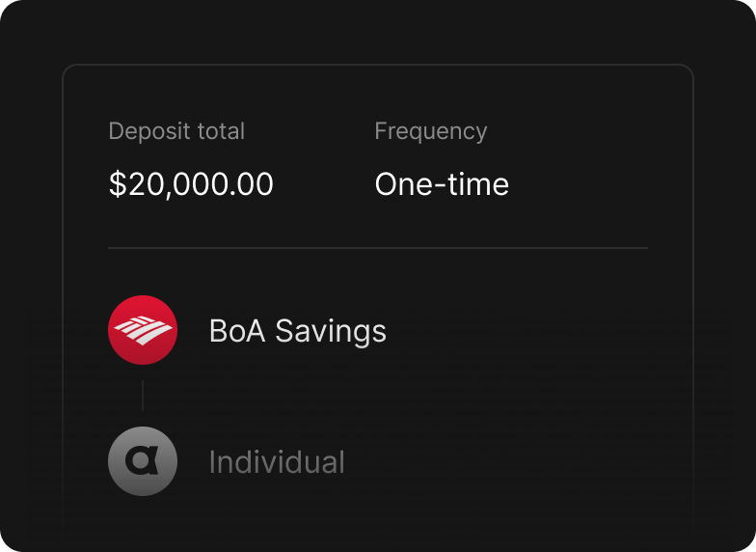Screen dimensions: 756x552
Task: Click the $20,000.00 deposit amount
Action: [191, 184]
